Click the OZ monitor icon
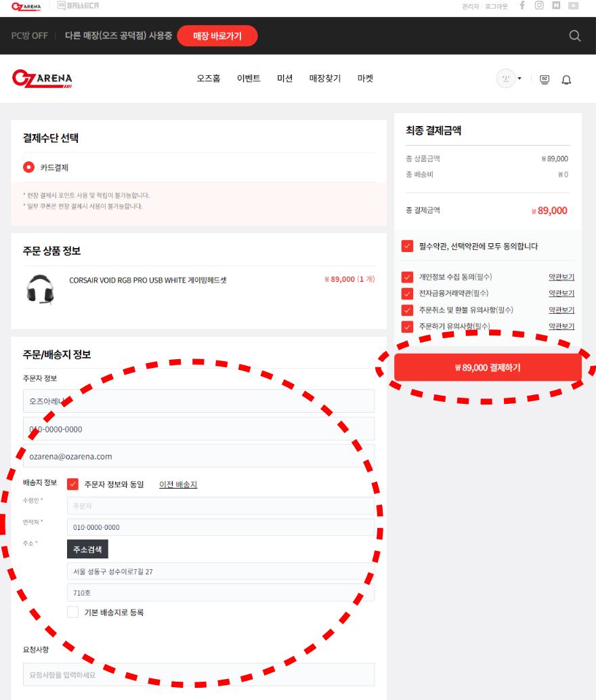 544,79
